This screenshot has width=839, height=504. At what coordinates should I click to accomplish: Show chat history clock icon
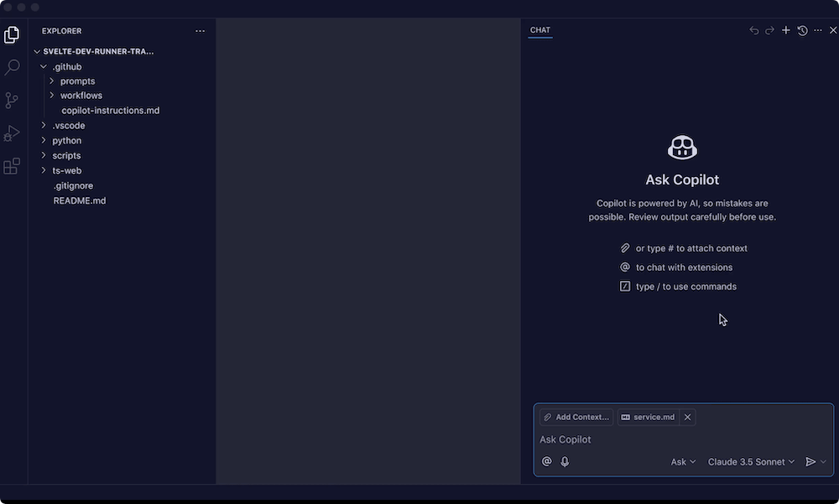[x=802, y=30]
